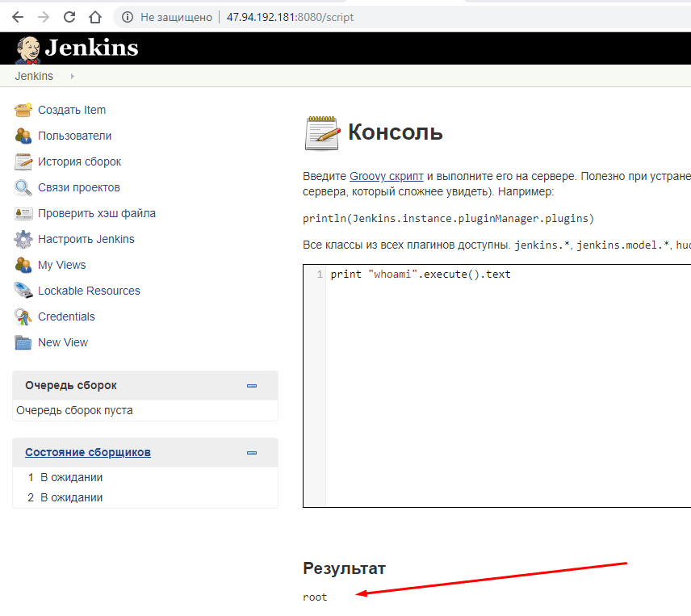Open the site info icon in address bar
The height and width of the screenshot is (616, 691).
pos(128,17)
